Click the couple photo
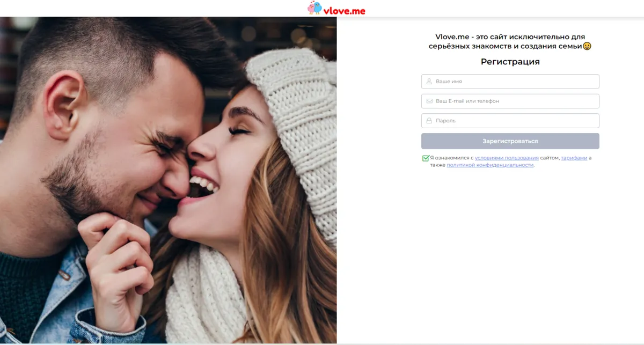 [169, 180]
